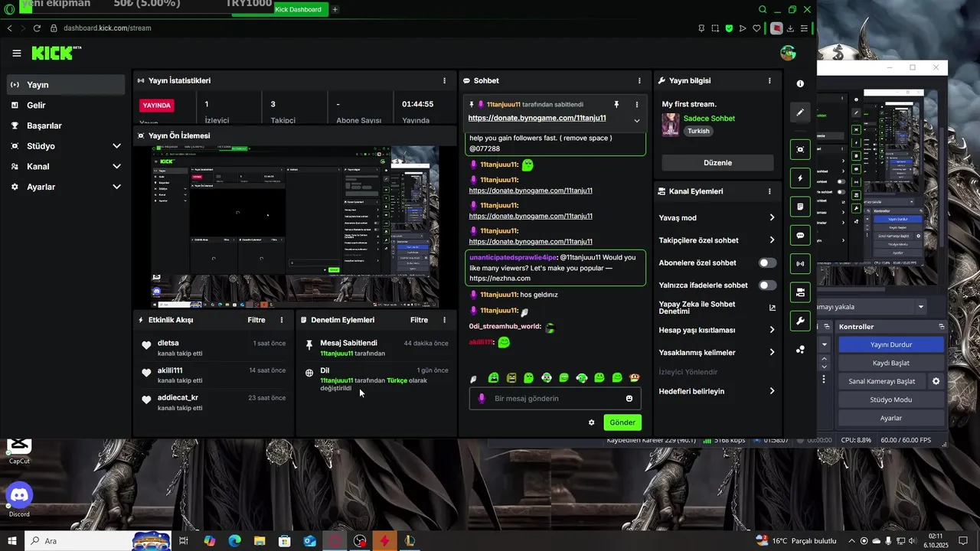Open Takipçilere özel sohbet arrow

772,240
